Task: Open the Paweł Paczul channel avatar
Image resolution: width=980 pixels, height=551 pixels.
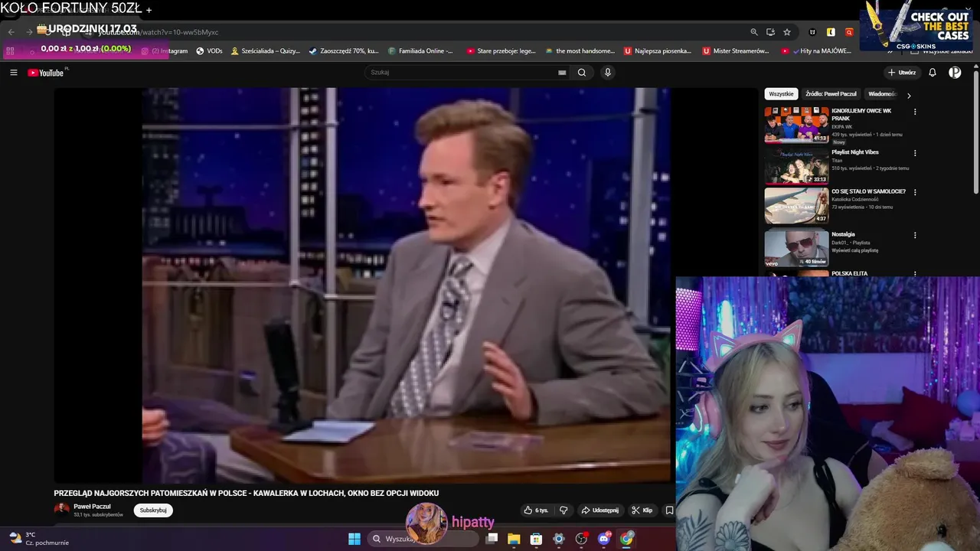Action: click(x=61, y=510)
